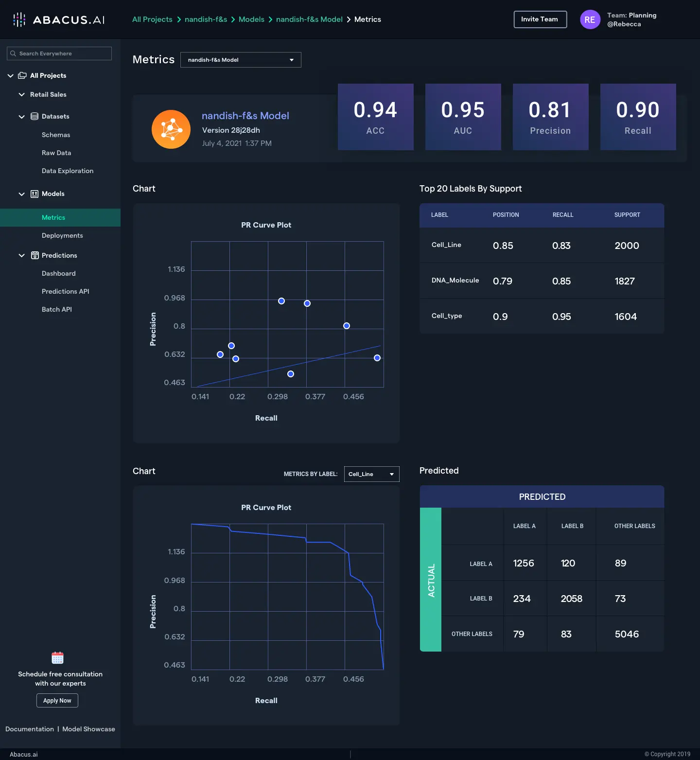Click the Invite Team button

click(540, 19)
